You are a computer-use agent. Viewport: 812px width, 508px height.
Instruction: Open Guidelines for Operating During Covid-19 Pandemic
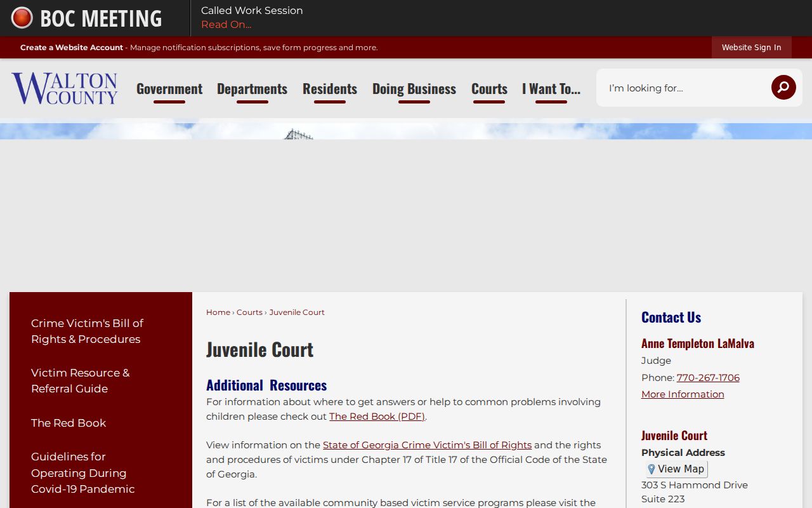tap(83, 473)
